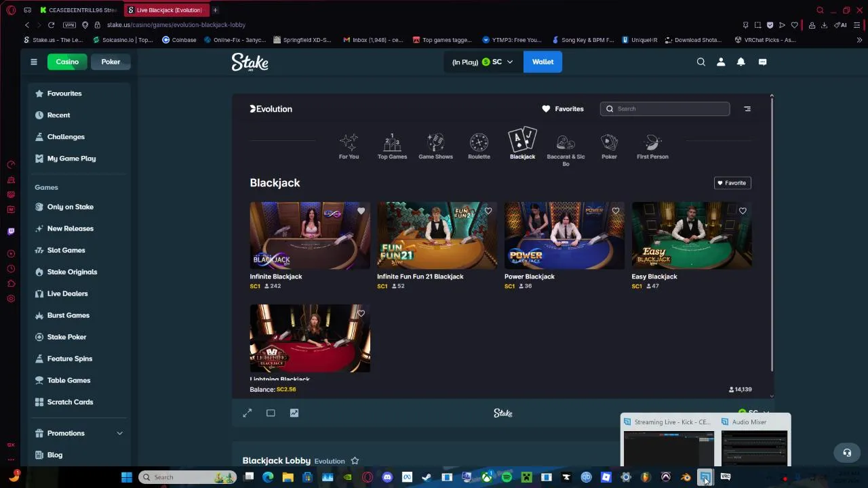
Task: Open the live stats chart icon
Action: coord(294,413)
